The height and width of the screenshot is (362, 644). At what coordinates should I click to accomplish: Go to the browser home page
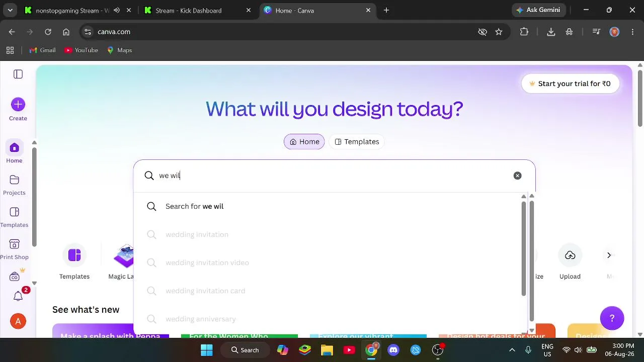[66, 32]
